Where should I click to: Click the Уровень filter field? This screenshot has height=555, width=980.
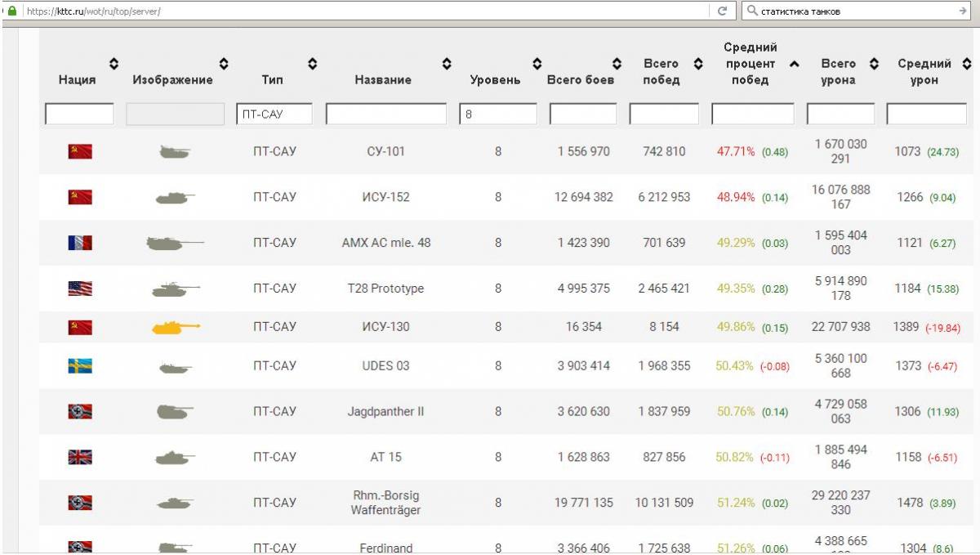tap(498, 114)
